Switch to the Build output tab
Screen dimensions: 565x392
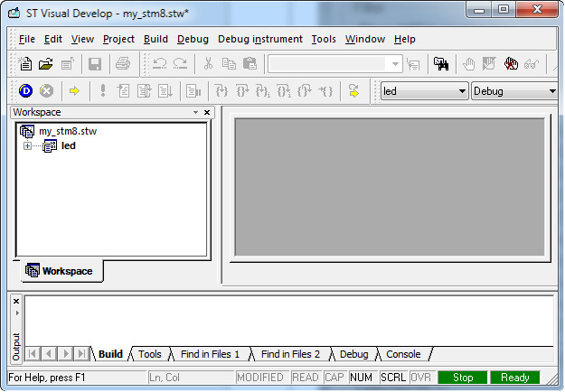click(110, 354)
